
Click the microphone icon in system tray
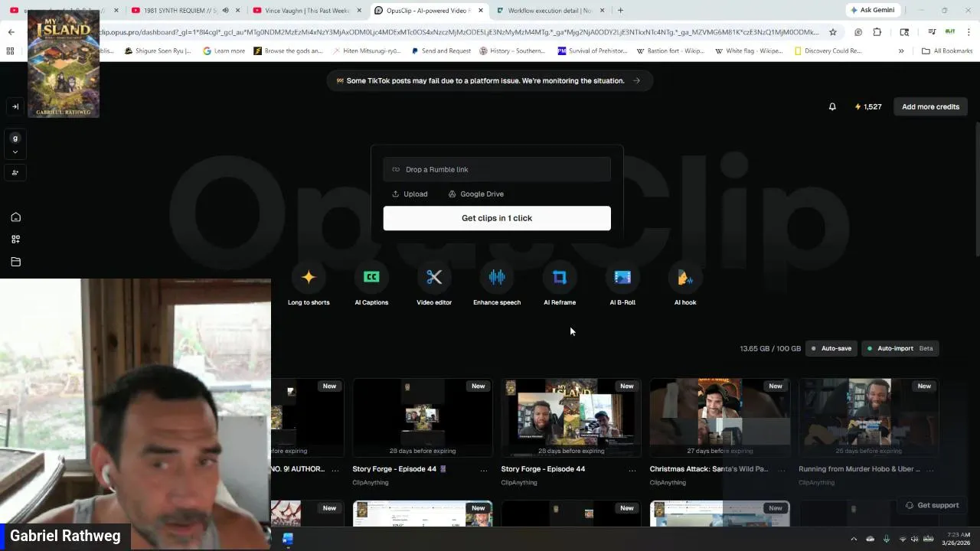887,539
